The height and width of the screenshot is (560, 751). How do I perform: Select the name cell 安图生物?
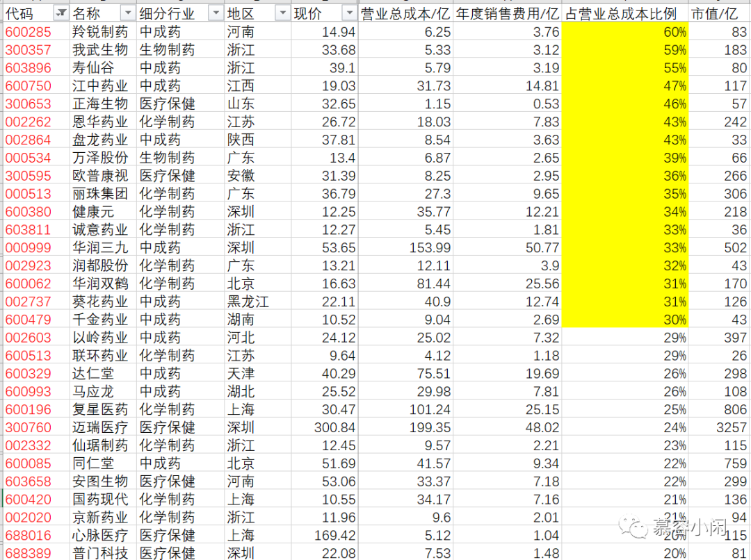tap(103, 481)
